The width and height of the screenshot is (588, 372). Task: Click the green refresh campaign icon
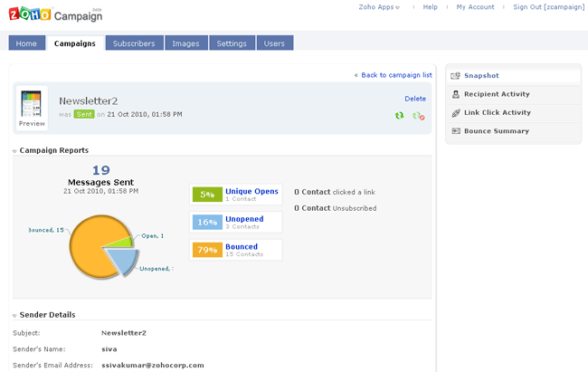[x=400, y=116]
